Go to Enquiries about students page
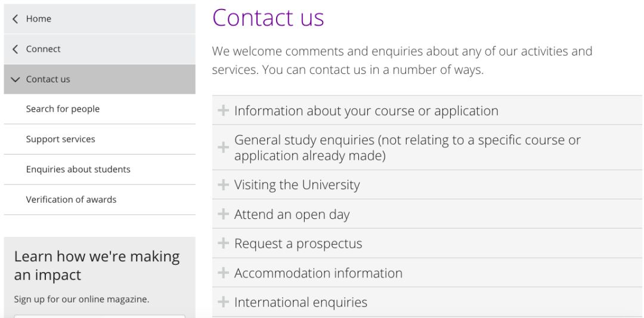The height and width of the screenshot is (318, 644). point(78,169)
